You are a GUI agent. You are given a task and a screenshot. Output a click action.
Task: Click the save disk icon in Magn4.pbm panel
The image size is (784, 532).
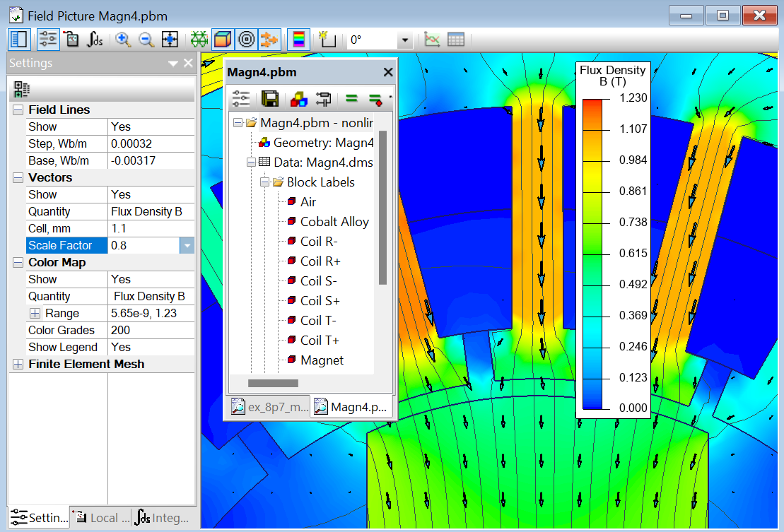pos(269,98)
